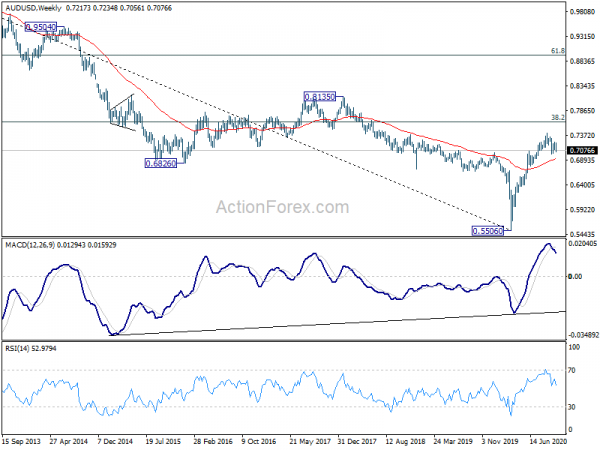Click the 61.8 Fibonacci level label
Image resolution: width=600 pixels, height=450 pixels.
click(558, 51)
